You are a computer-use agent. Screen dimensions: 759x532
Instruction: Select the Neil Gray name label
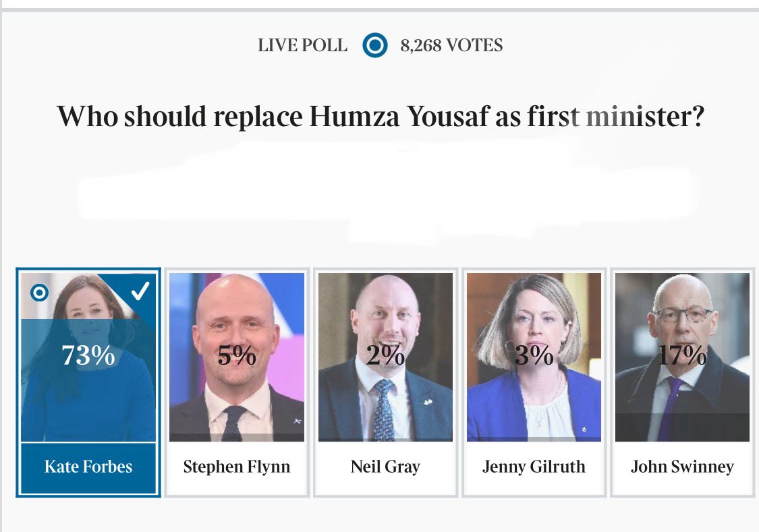[385, 467]
